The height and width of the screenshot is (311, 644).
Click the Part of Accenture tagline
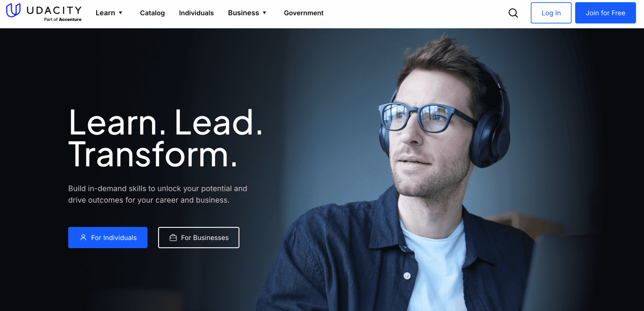point(63,19)
